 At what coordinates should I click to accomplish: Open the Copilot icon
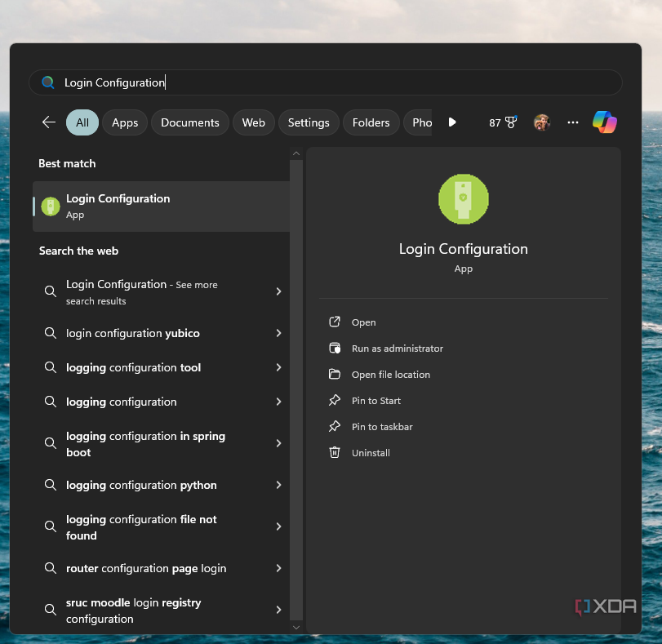pyautogui.click(x=605, y=122)
